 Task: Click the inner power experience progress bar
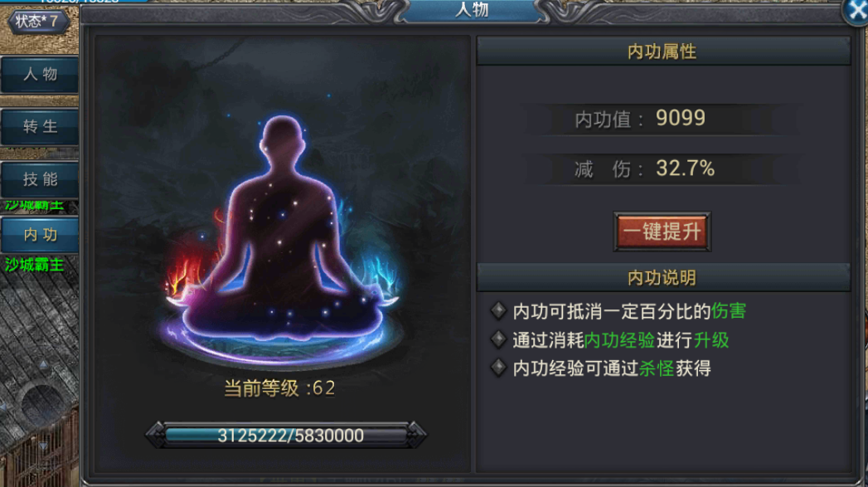tap(286, 435)
